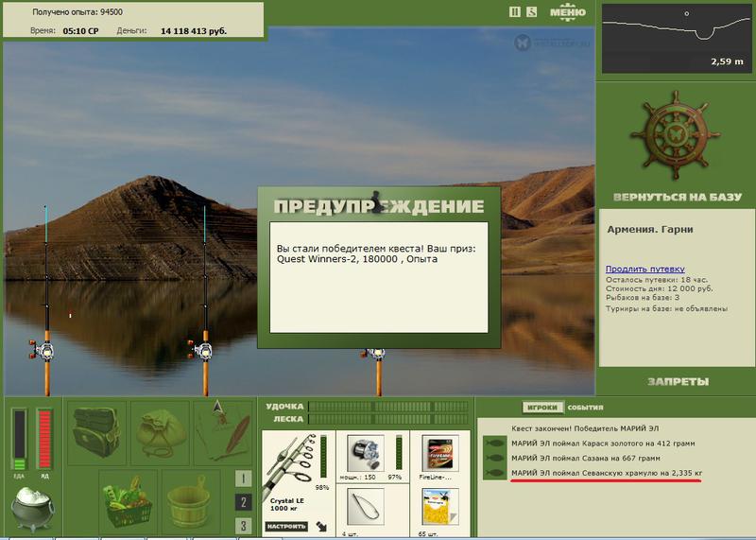Pause the game with the pause icon
Screen dimensions: 756x540
point(514,12)
